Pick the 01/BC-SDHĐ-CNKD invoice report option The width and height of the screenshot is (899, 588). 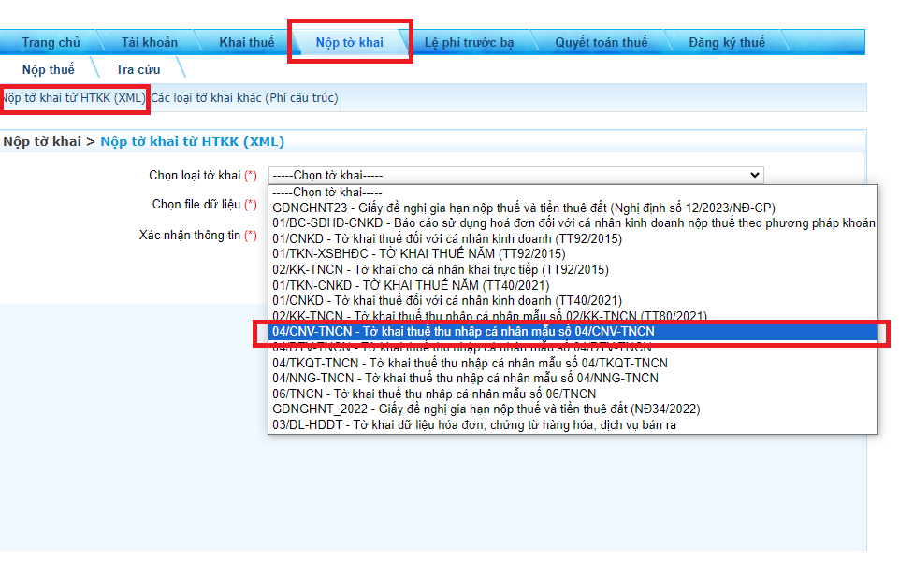click(x=573, y=223)
